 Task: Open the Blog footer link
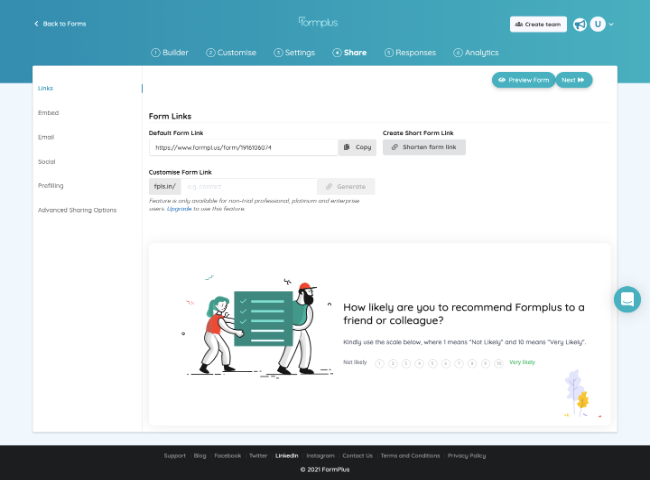click(x=200, y=456)
